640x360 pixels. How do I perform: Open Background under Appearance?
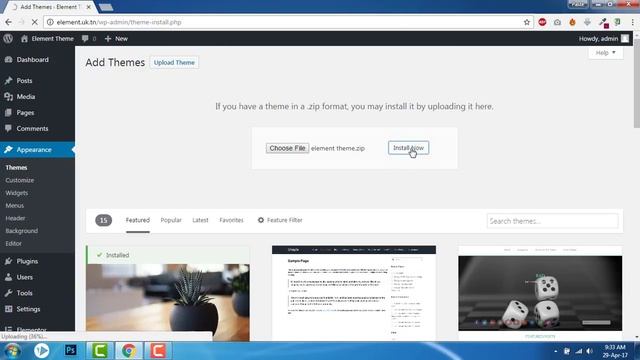click(22, 231)
